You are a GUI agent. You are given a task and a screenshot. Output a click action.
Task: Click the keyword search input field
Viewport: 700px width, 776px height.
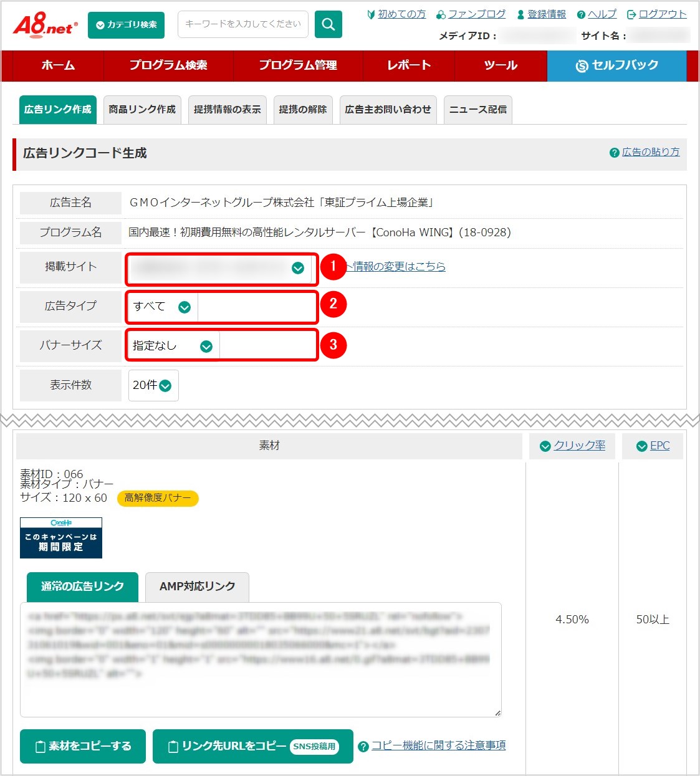pyautogui.click(x=242, y=24)
